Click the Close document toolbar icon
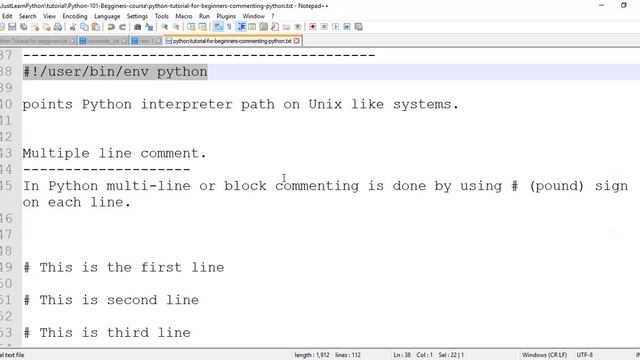640x360 pixels. [x=36, y=27]
